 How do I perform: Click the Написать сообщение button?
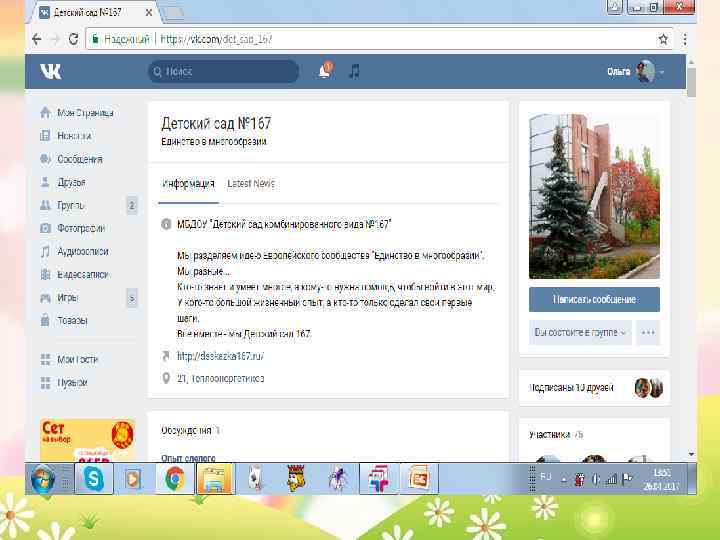[594, 299]
